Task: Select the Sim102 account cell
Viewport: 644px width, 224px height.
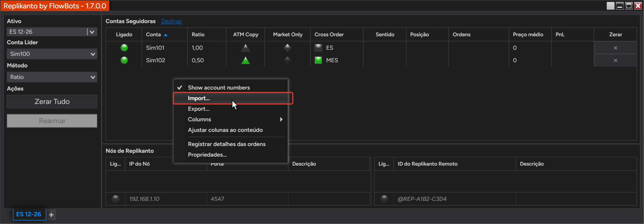Action: point(165,60)
